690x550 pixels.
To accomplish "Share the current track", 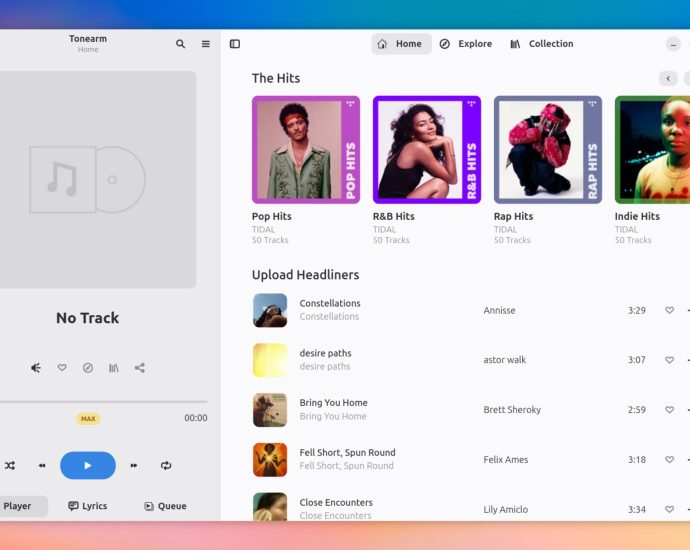I will pyautogui.click(x=140, y=368).
